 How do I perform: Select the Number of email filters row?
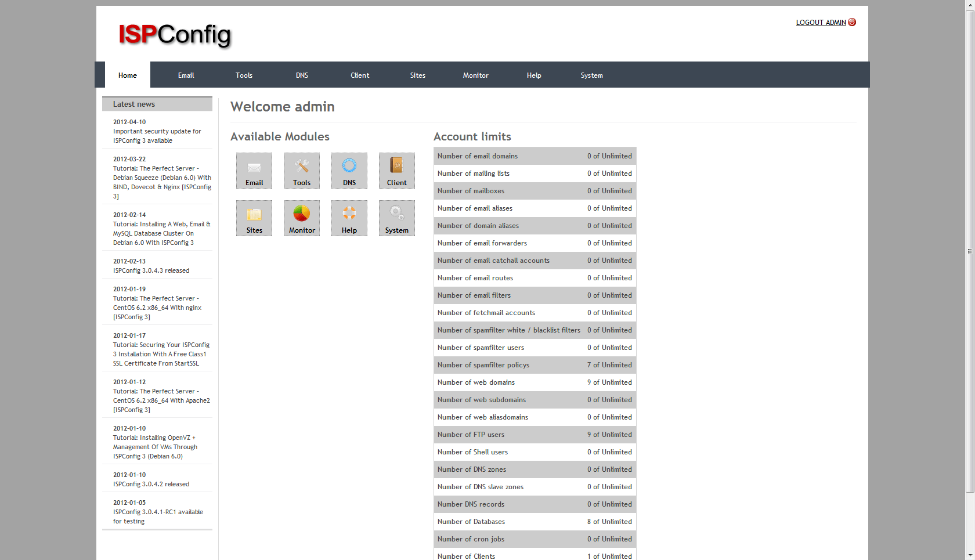[x=535, y=295]
